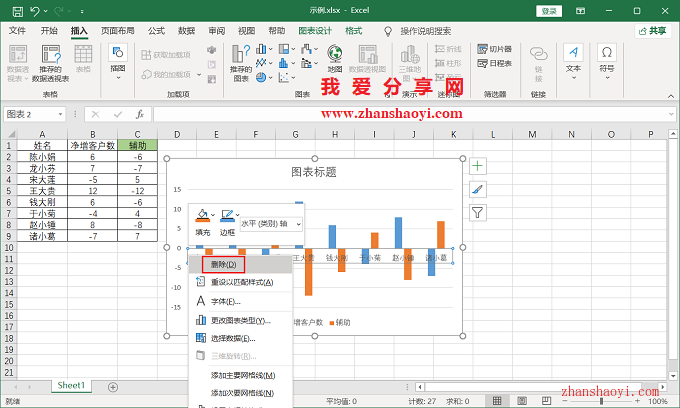
Task: Switch to Page Layout view in status bar
Action: 522,401
